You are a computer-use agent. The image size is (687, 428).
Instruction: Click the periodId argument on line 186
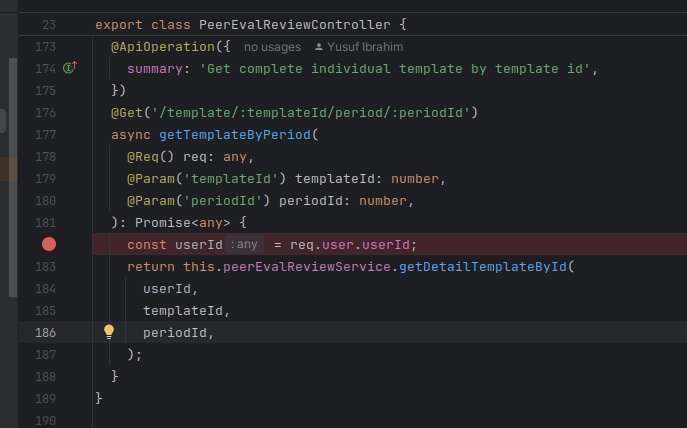175,332
